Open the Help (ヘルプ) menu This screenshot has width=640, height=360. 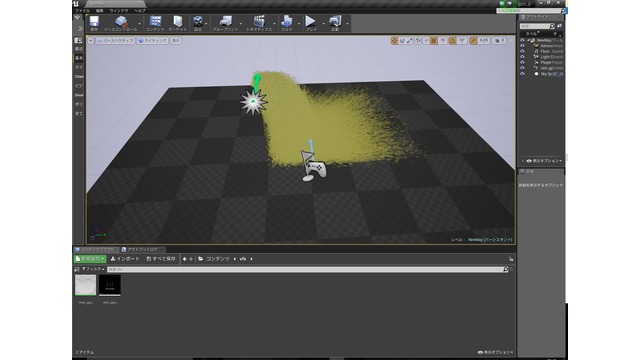(140, 11)
